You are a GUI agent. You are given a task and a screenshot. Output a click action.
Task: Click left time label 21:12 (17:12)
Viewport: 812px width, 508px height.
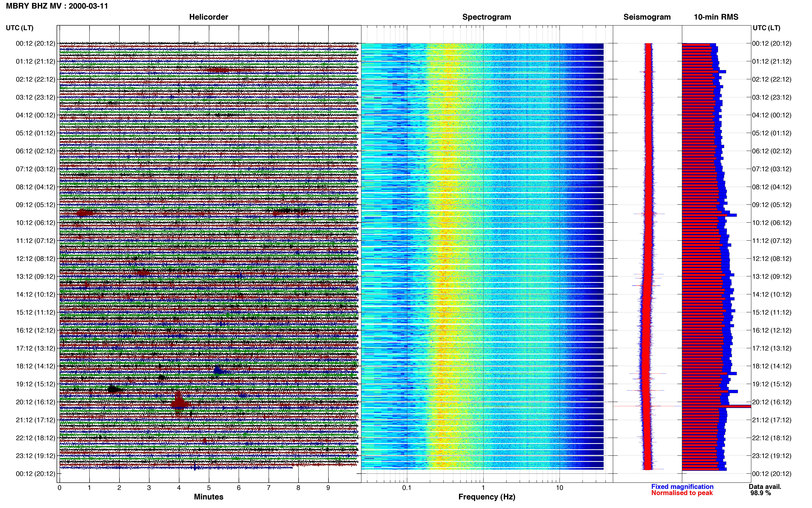(36, 420)
